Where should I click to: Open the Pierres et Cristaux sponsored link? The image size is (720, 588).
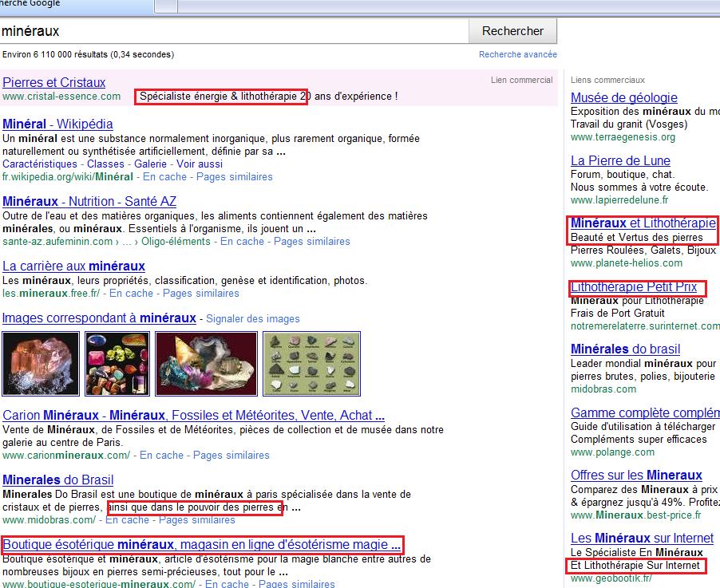click(54, 83)
